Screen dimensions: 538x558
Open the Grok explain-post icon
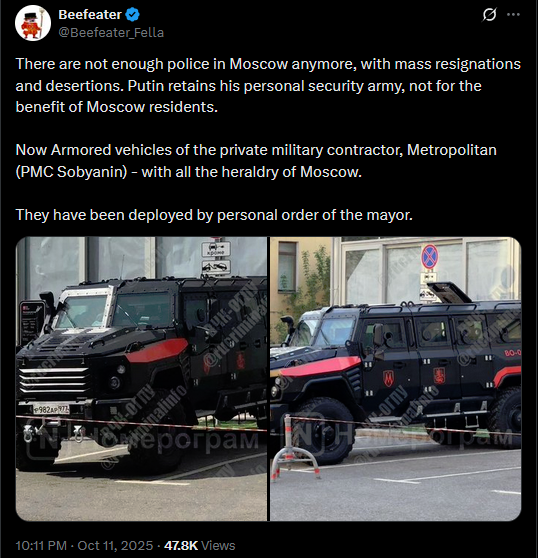pos(489,15)
